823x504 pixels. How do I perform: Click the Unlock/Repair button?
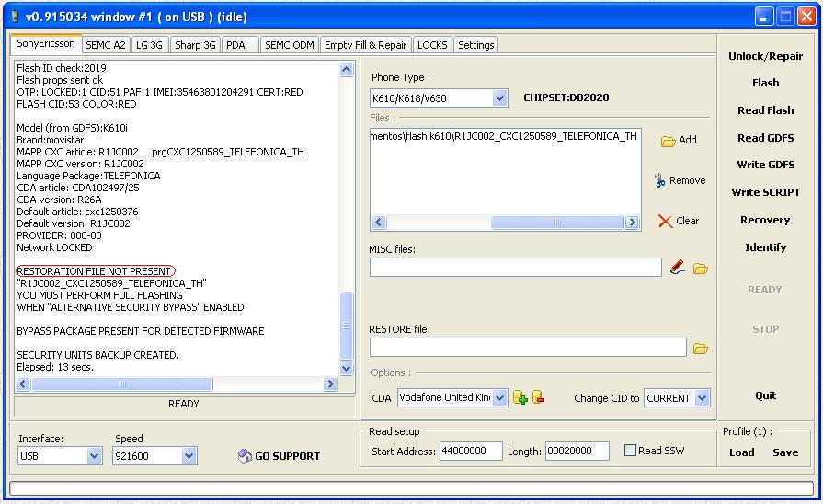tap(765, 56)
